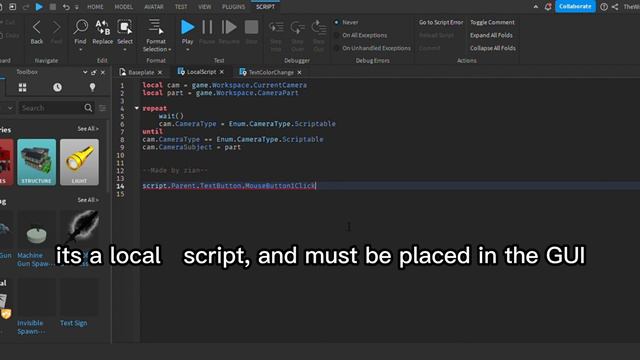Open the Toolbox marketplace grid tab
Screen dimensions: 640x360
click(x=22, y=87)
